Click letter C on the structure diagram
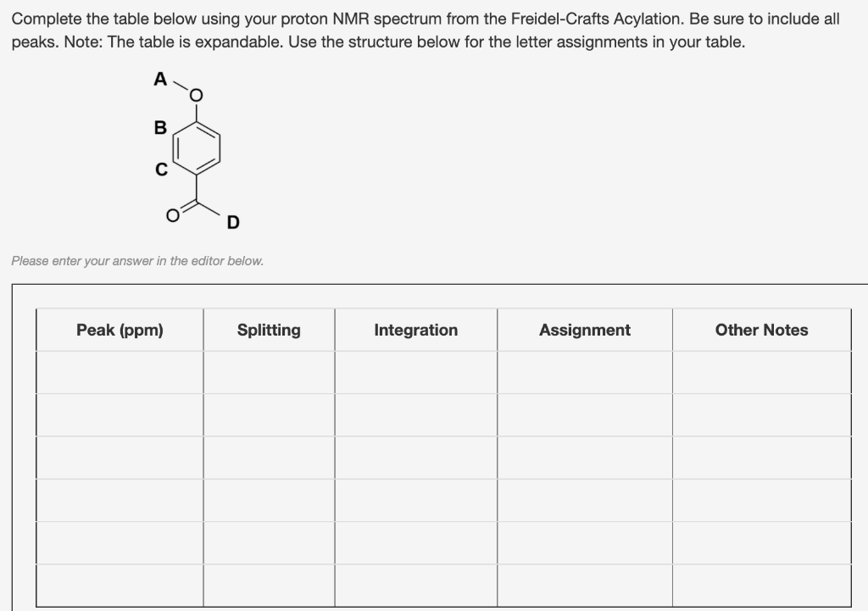The image size is (868, 611). click(159, 169)
